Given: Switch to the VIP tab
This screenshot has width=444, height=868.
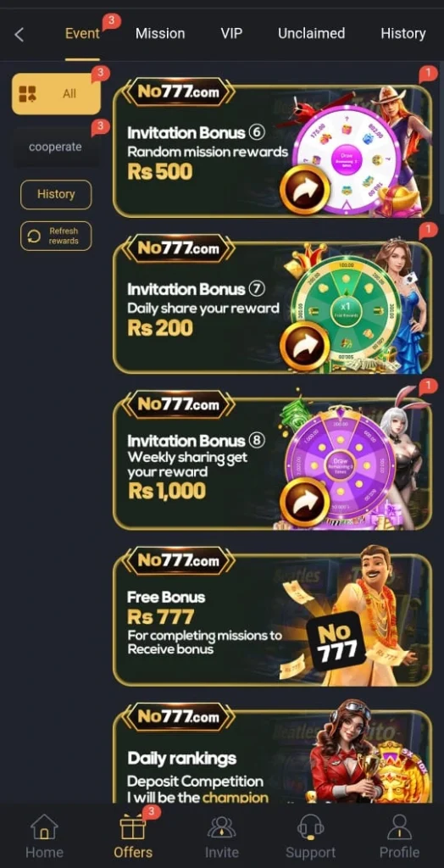Looking at the screenshot, I should [x=231, y=34].
